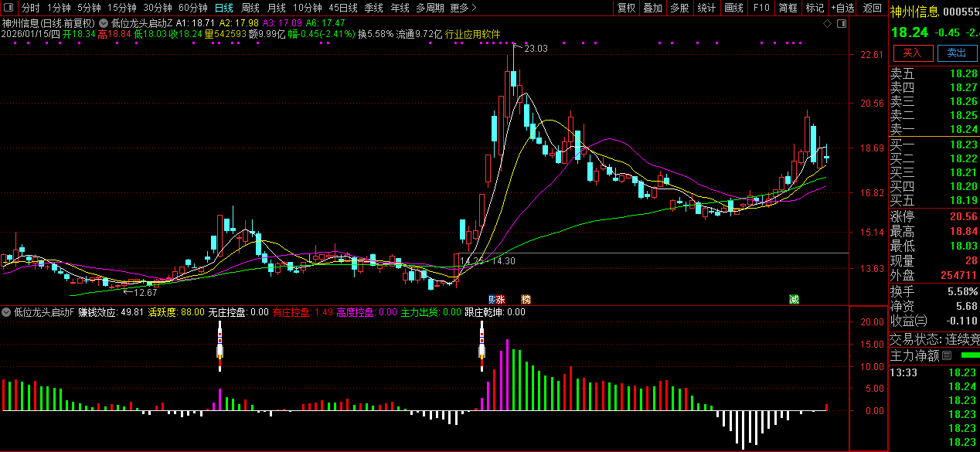Click the 卖五 18.28 order row

[934, 74]
